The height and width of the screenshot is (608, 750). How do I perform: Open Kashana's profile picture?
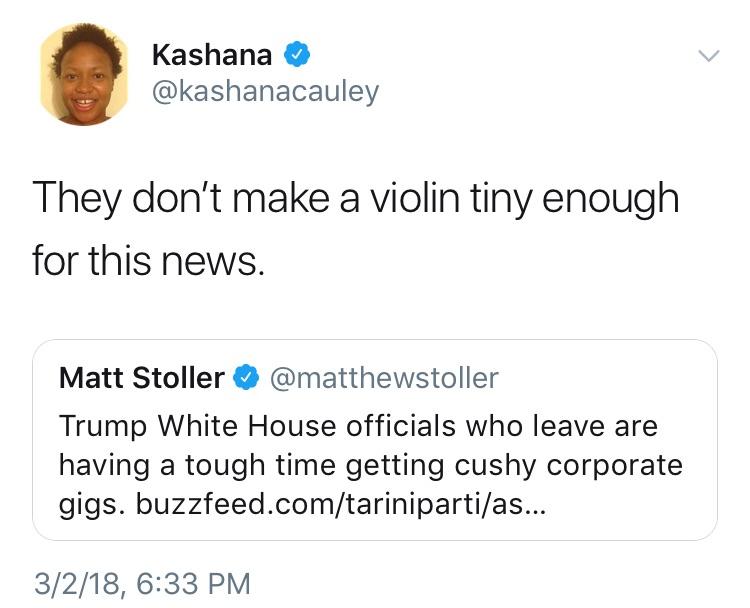click(x=84, y=75)
